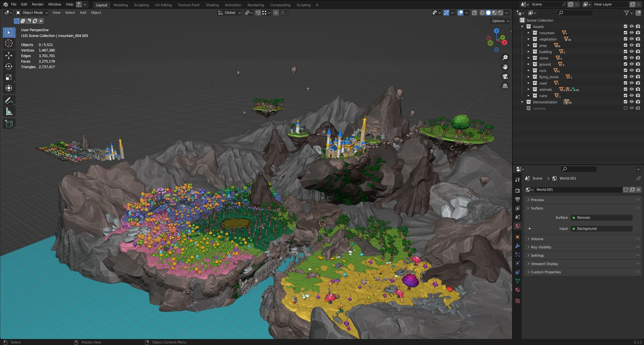Open the Object Mode dropdown
This screenshot has height=345, width=644.
[32, 13]
